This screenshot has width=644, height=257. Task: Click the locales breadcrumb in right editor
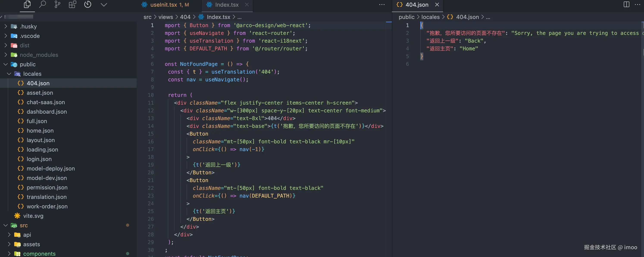pos(430,17)
